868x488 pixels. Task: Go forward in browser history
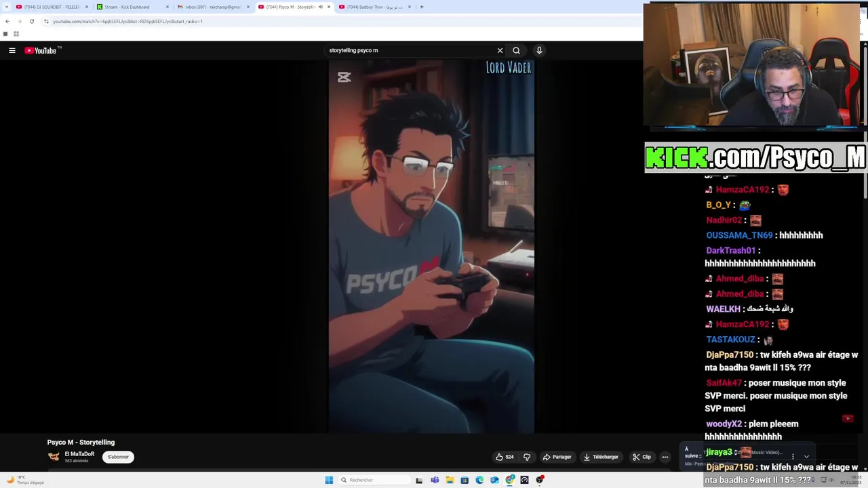19,21
